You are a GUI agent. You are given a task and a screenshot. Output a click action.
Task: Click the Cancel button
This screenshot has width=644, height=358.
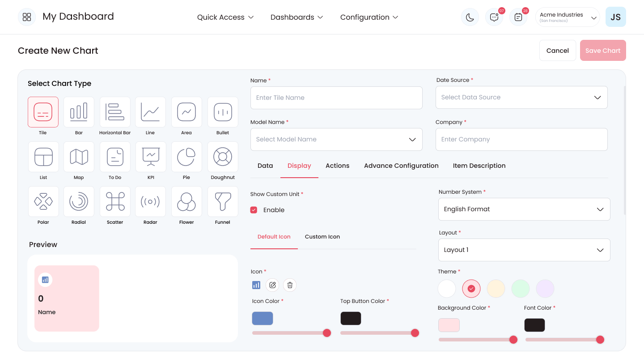pyautogui.click(x=558, y=51)
